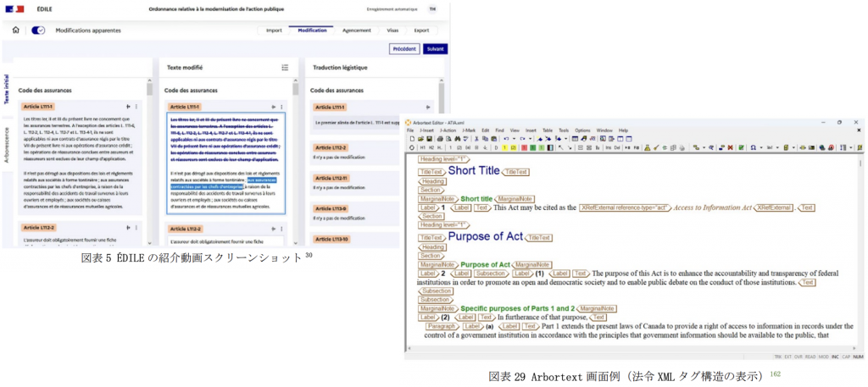Screen dimensions: 868x387
Task: Open the Import step tab
Action: point(274,30)
